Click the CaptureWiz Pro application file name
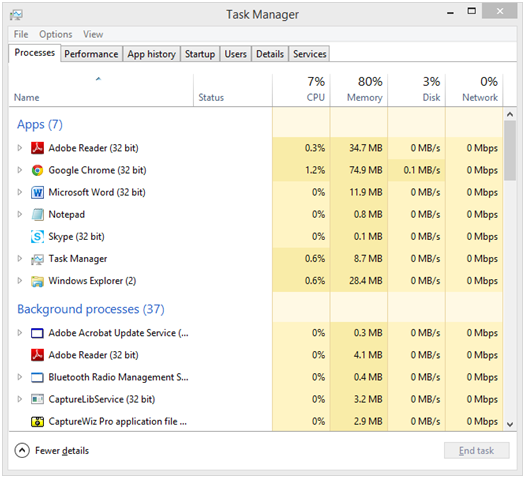The image size is (524, 477). click(x=118, y=422)
